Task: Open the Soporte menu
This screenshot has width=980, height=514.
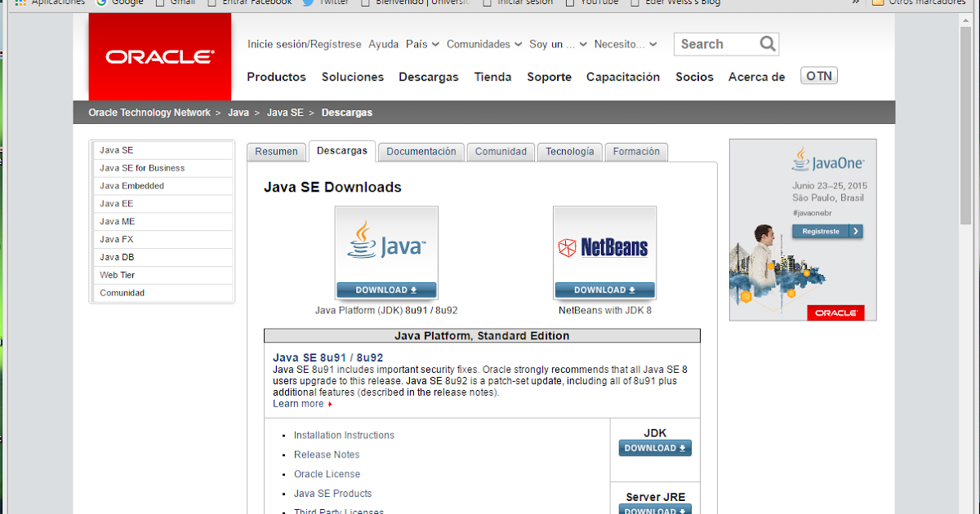Action: click(x=549, y=77)
